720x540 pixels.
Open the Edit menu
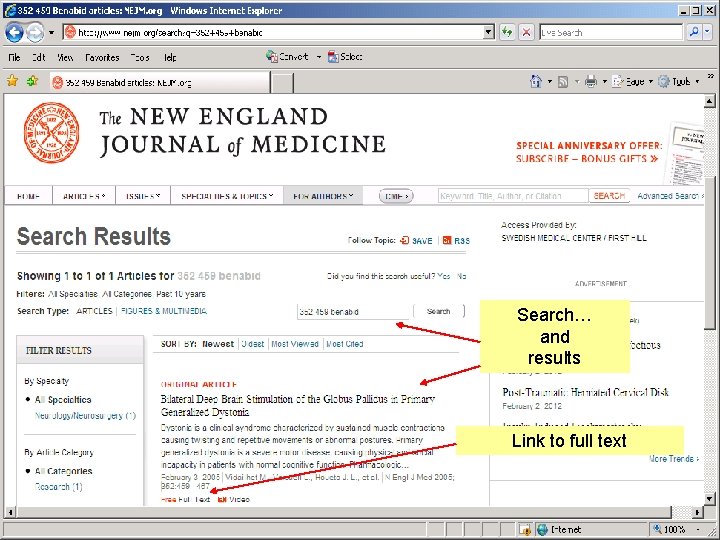(x=39, y=57)
